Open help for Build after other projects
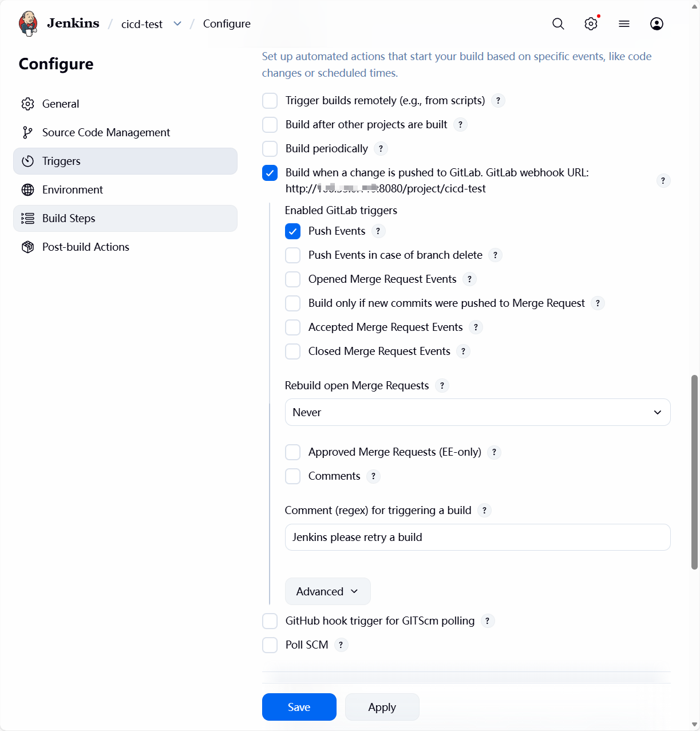This screenshot has width=700, height=731. 460,125
